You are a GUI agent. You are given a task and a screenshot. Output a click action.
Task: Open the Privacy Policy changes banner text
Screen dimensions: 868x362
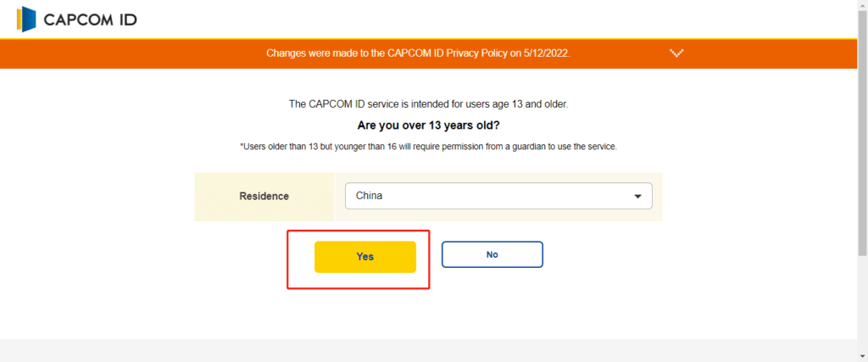point(418,53)
